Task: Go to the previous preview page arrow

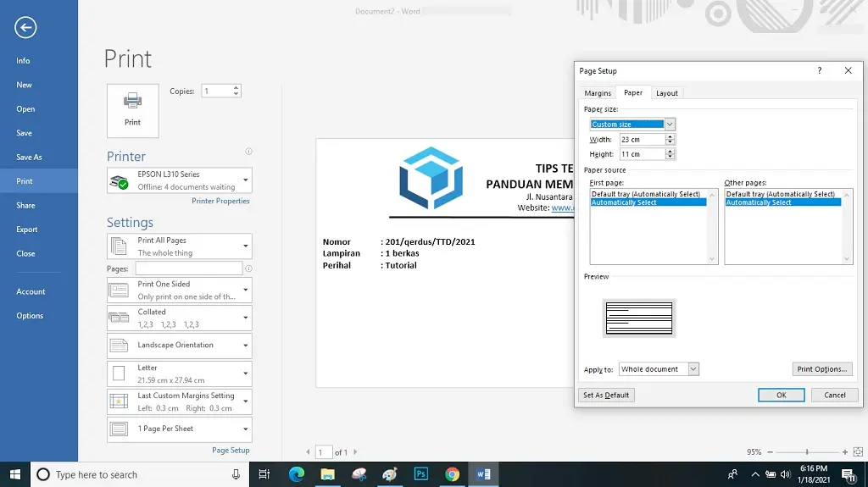Action: click(x=309, y=452)
